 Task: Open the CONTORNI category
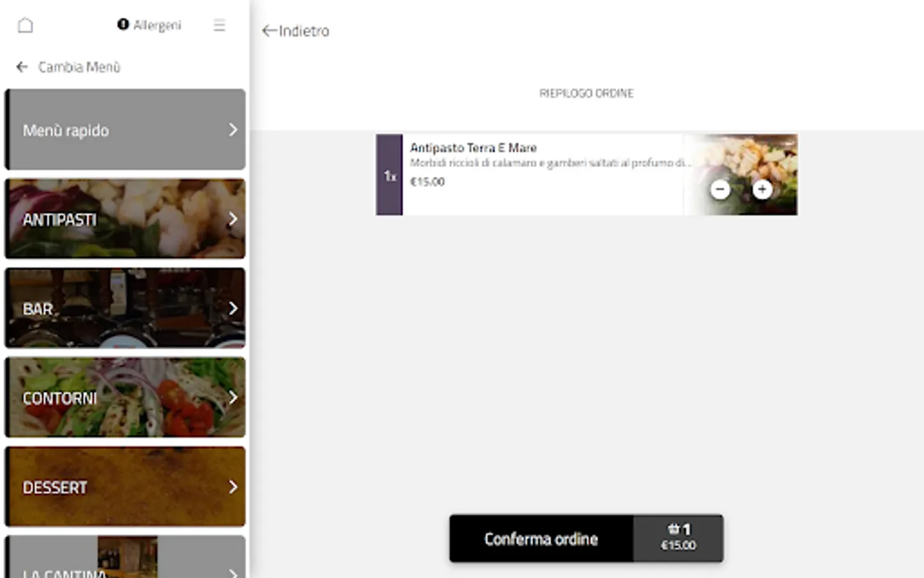tap(125, 398)
